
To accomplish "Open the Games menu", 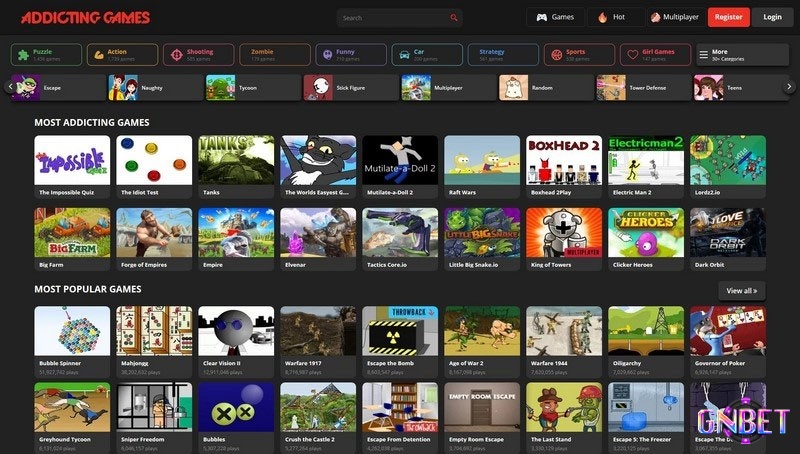I will pyautogui.click(x=555, y=17).
